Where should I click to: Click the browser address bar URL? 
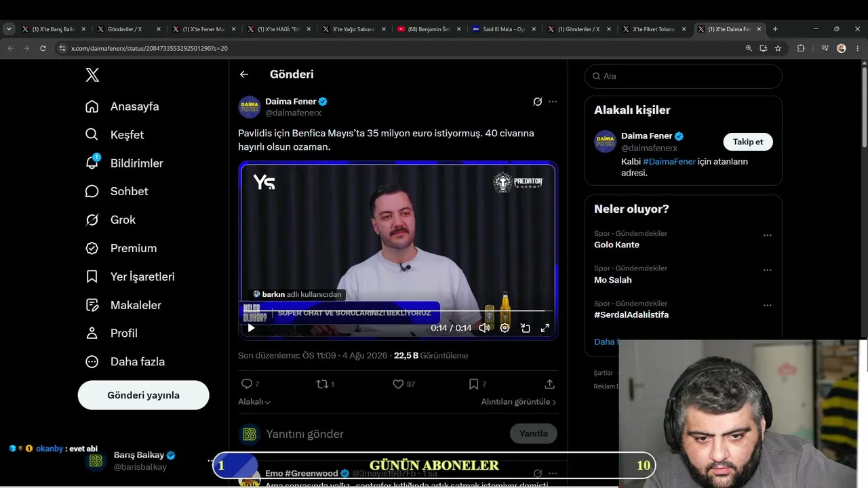(149, 49)
